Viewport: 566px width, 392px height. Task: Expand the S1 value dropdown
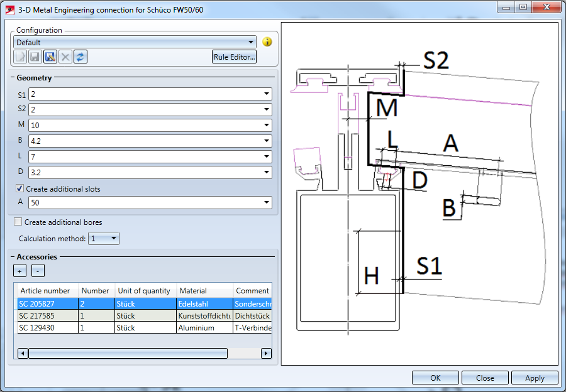[x=267, y=94]
